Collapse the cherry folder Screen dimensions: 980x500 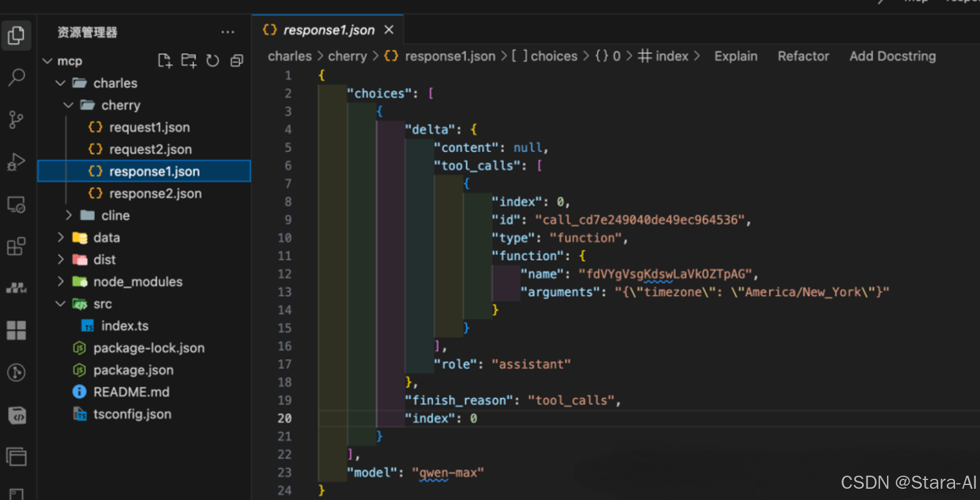click(69, 105)
